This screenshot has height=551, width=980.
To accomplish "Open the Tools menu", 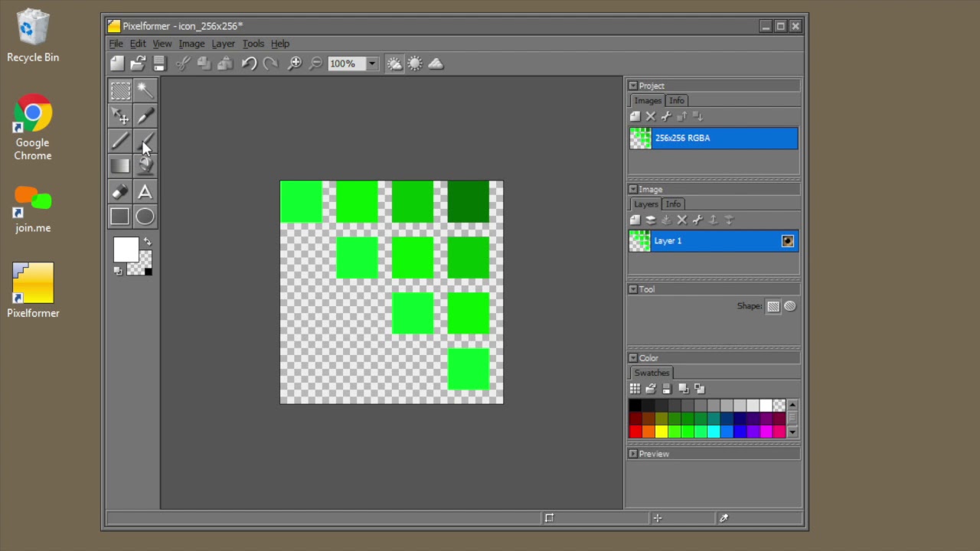I will [253, 44].
